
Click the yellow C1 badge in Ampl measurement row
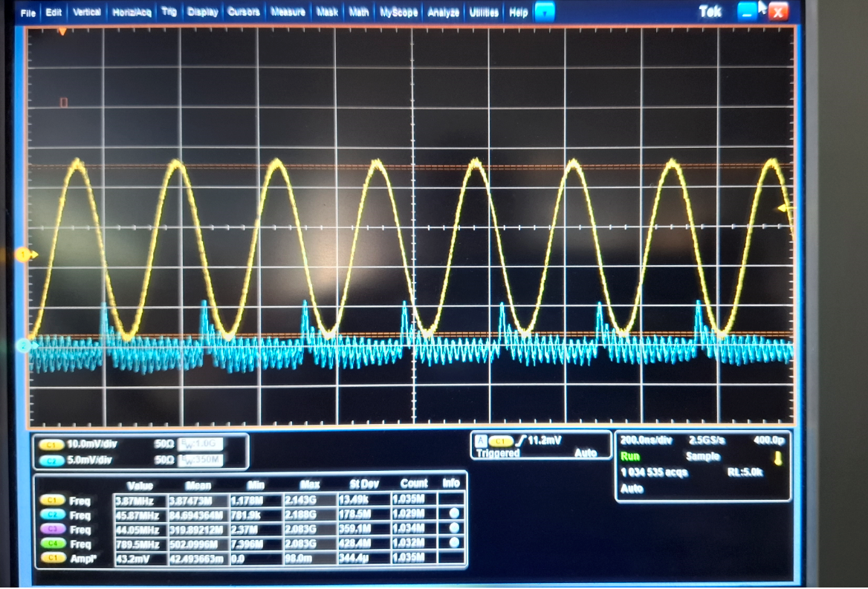tap(52, 558)
